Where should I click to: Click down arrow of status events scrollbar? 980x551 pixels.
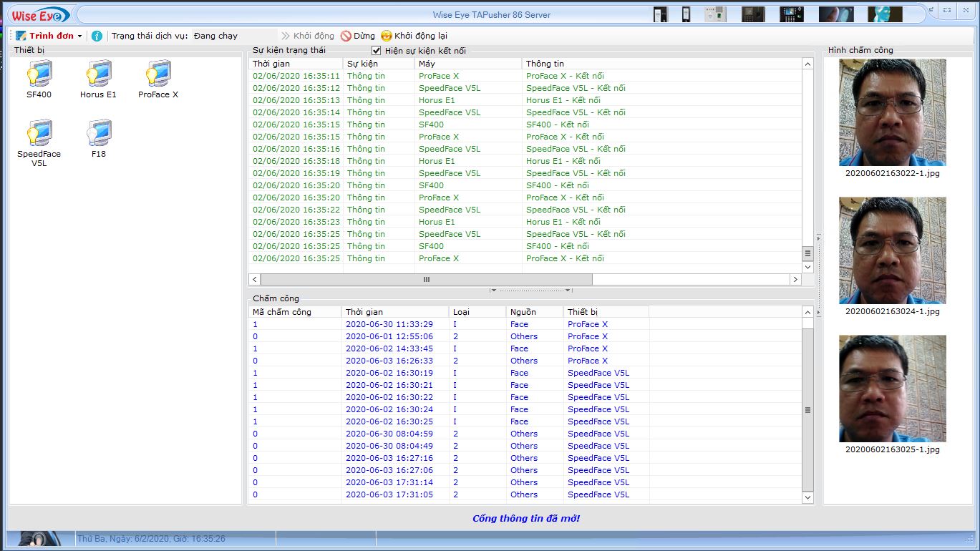807,267
